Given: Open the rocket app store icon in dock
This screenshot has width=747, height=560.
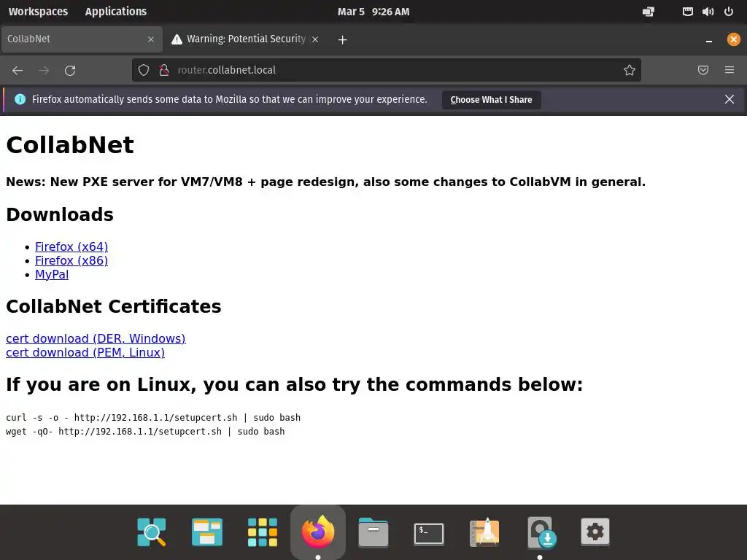Looking at the screenshot, I should coord(484,532).
